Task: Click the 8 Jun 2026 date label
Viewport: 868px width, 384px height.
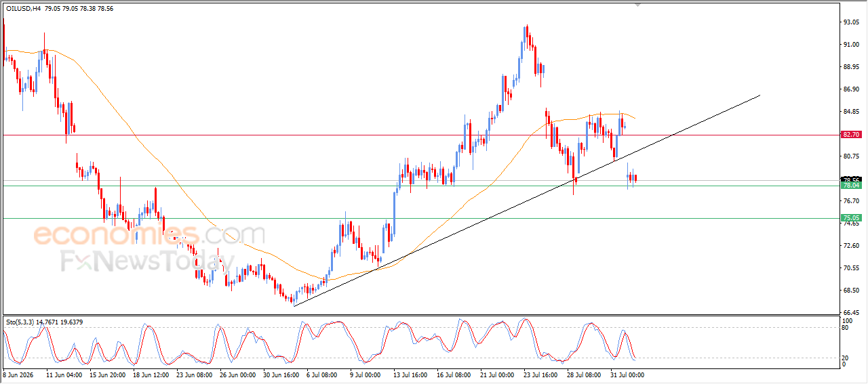Action: [x=20, y=375]
